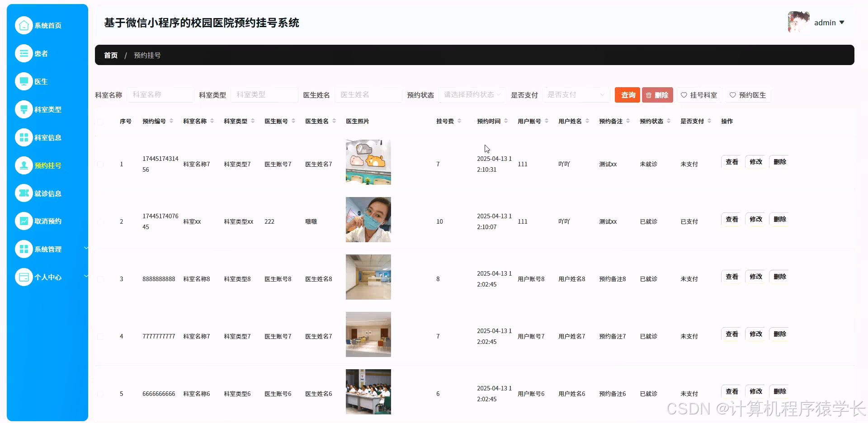The width and height of the screenshot is (868, 423).
Task: Click the 个人中心 card icon
Action: 24,277
